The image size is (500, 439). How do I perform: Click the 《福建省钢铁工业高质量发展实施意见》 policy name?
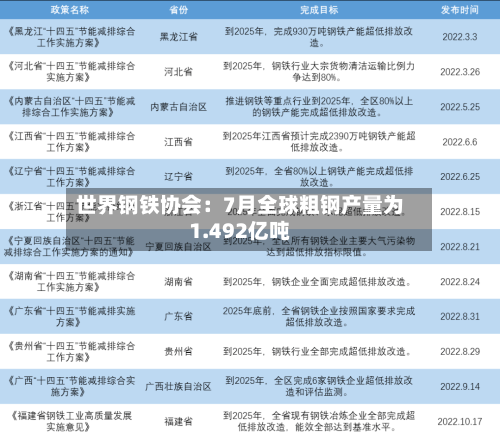pyautogui.click(x=71, y=421)
